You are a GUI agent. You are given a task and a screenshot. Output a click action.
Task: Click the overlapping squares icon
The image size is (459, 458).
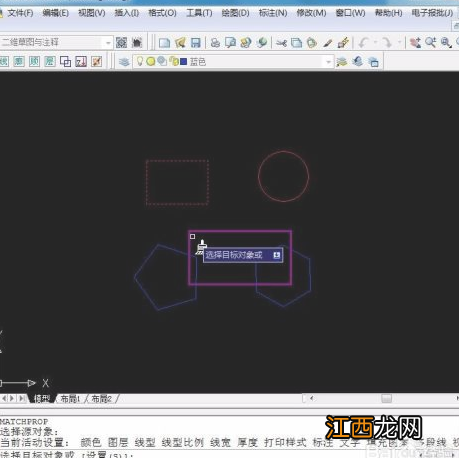[65, 61]
